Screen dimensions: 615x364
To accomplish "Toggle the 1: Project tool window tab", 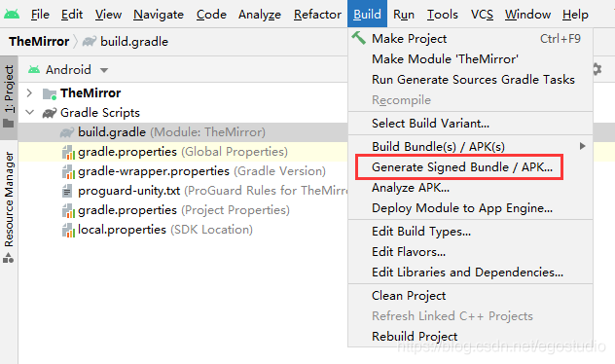I will [9, 96].
